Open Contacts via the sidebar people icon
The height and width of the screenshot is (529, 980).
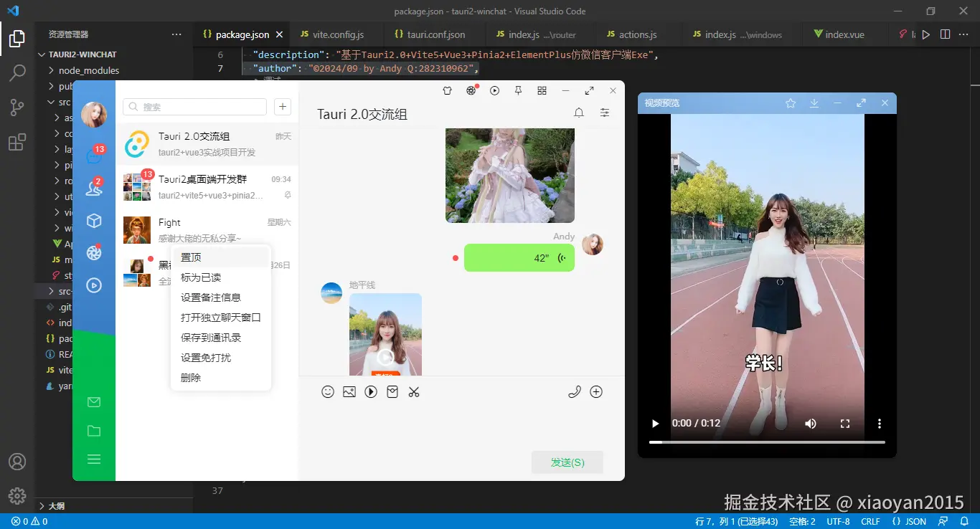pos(94,188)
